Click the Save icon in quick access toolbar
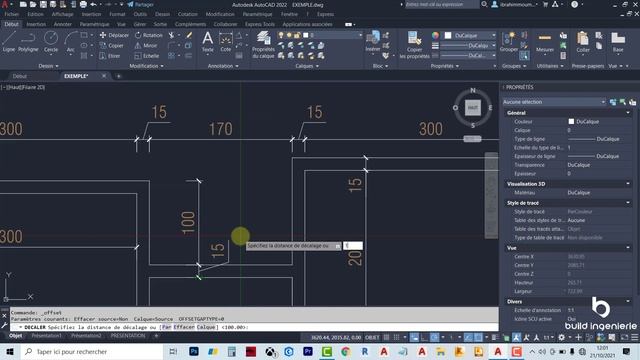The height and width of the screenshot is (360, 640). [x=43, y=4]
